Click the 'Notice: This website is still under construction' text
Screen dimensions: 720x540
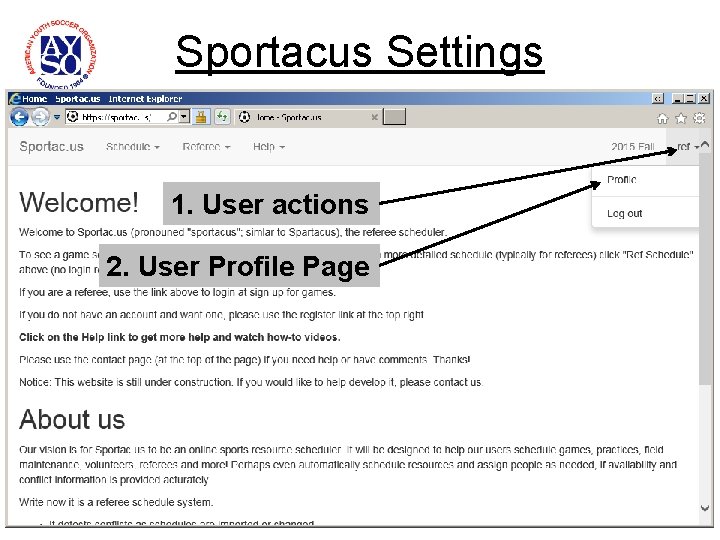[x=251, y=382]
